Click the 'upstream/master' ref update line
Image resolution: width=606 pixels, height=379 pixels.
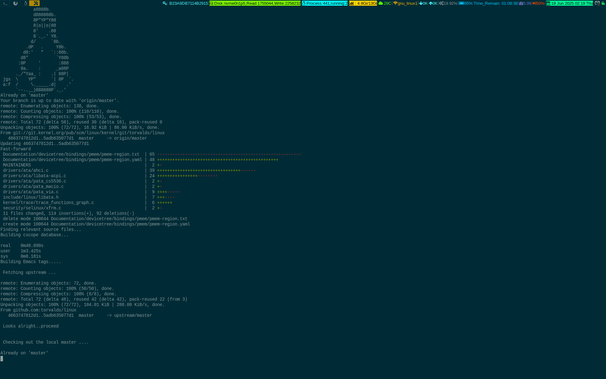[x=80, y=315]
